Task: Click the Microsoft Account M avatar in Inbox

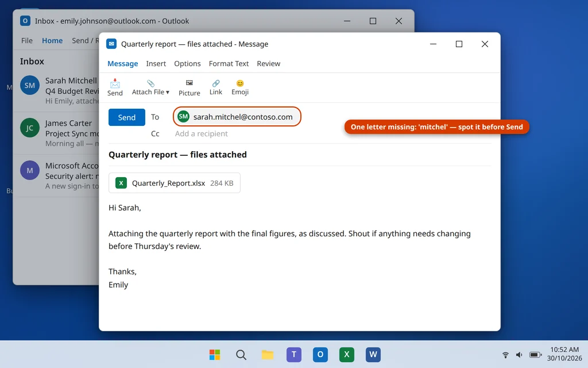Action: click(x=30, y=170)
